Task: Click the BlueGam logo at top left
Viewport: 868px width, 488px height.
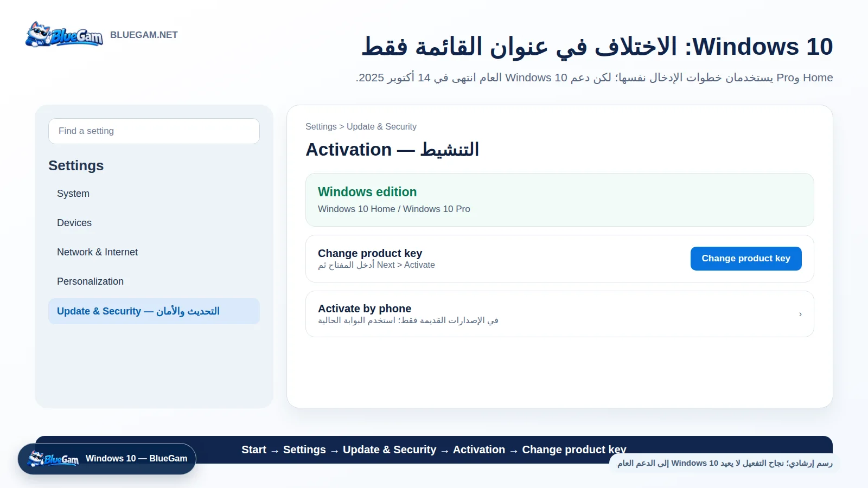Action: 64,35
